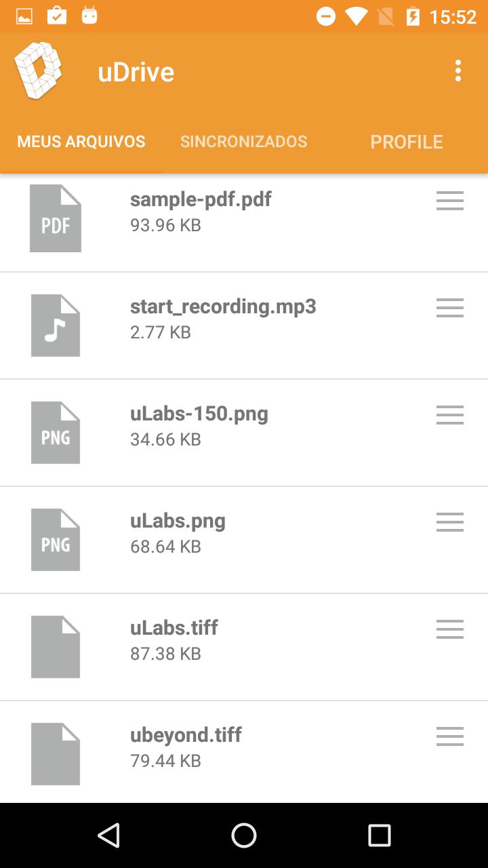
Task: Tap the PNG icon for uLabs.png
Action: [x=56, y=540]
